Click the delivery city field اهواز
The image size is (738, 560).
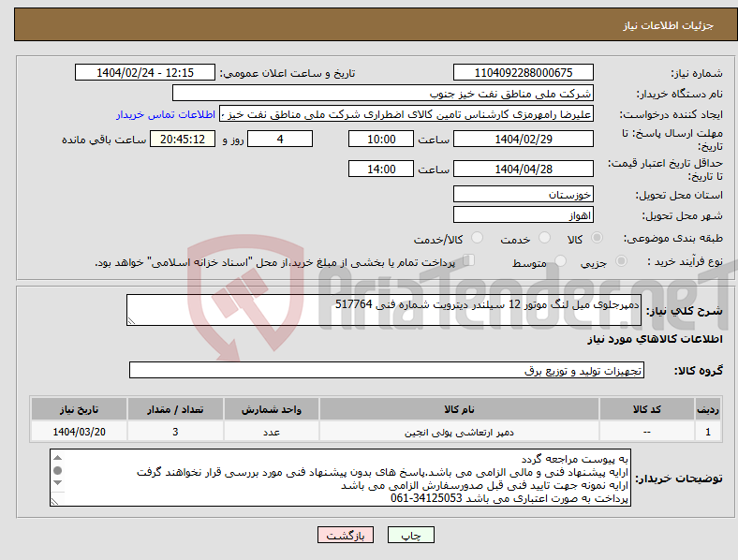[523, 214]
